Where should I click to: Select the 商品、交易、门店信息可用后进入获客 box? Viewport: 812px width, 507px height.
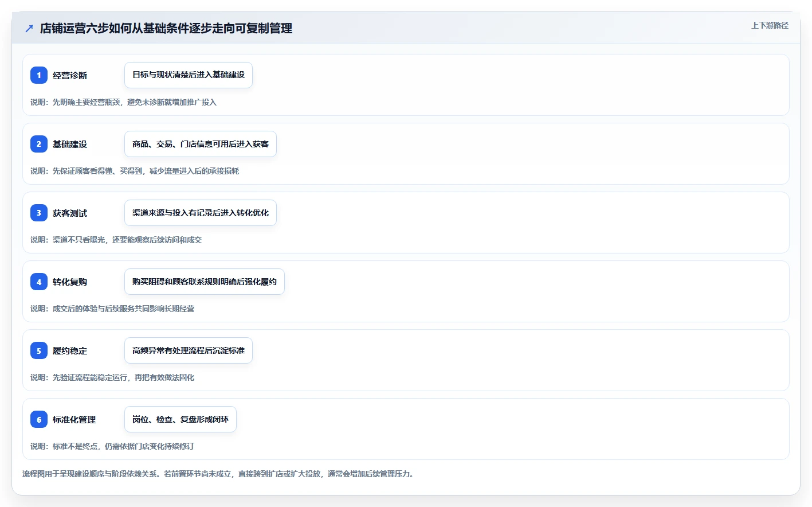coord(201,144)
